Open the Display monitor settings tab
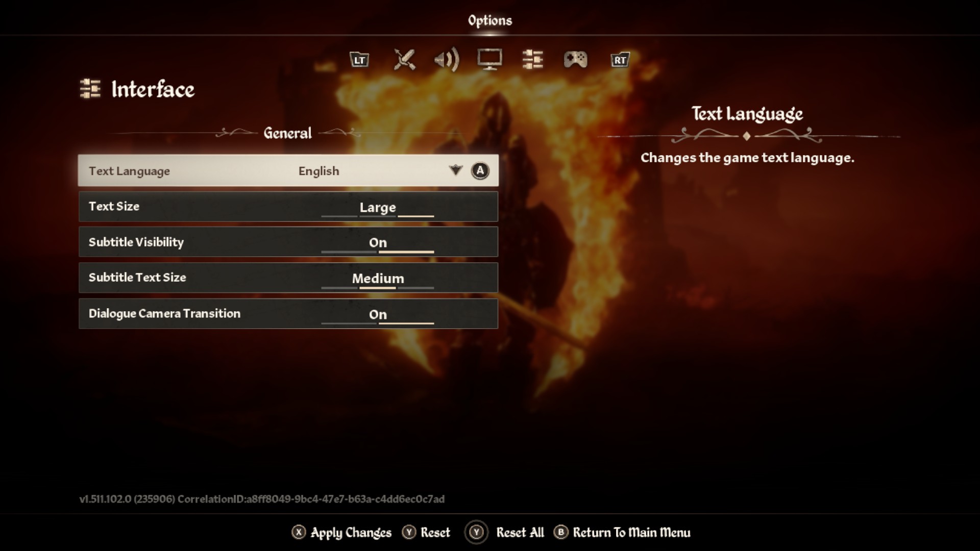The image size is (980, 551). [489, 60]
